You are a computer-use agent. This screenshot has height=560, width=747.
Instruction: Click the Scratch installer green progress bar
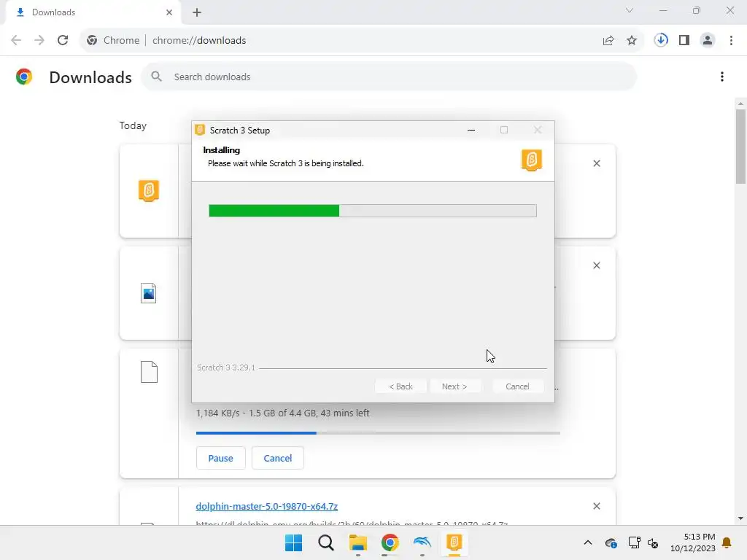(x=373, y=211)
